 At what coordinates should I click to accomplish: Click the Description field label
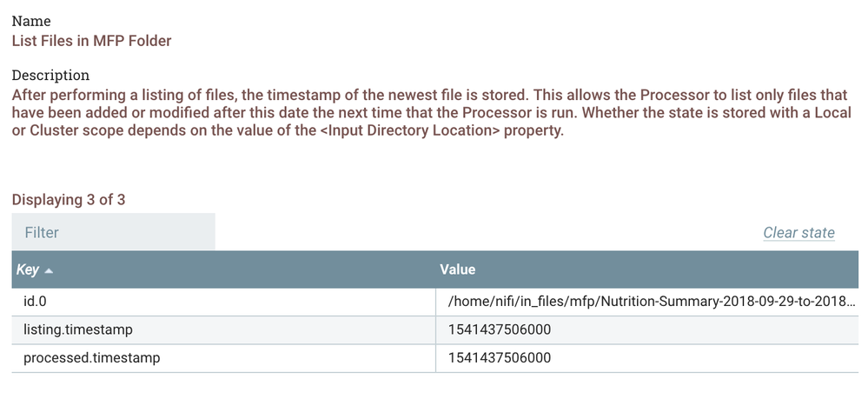[50, 75]
